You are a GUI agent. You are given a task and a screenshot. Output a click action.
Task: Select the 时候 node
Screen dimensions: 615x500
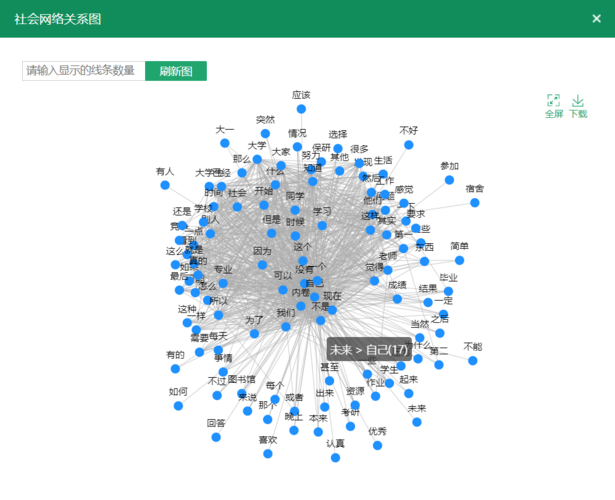coord(295,236)
